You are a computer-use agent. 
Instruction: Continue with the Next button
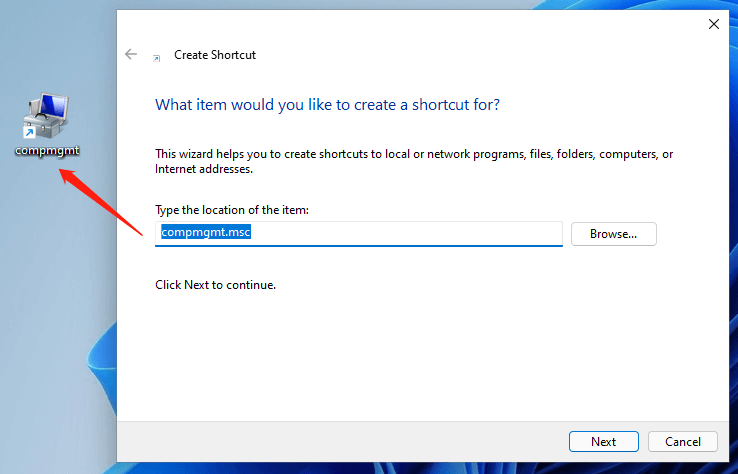[x=603, y=442]
